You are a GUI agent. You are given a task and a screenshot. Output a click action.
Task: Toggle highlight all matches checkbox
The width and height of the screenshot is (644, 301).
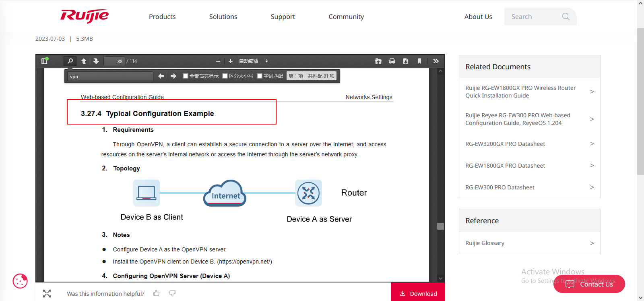tap(186, 76)
